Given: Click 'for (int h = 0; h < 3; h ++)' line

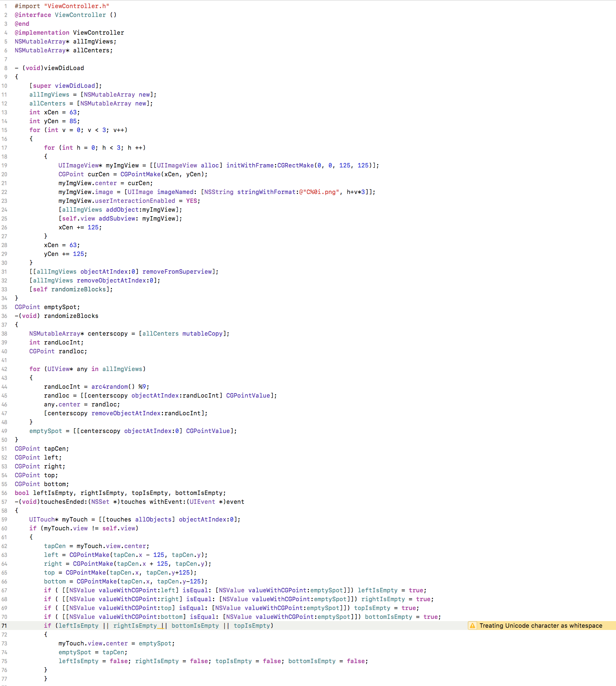Looking at the screenshot, I should 95,148.
